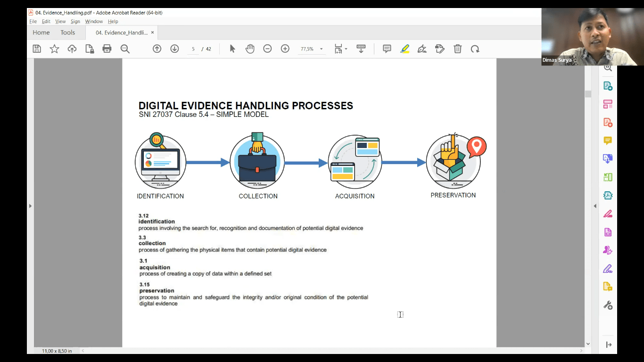This screenshot has height=362, width=644.
Task: Save the PDF file
Action: pos(36,49)
